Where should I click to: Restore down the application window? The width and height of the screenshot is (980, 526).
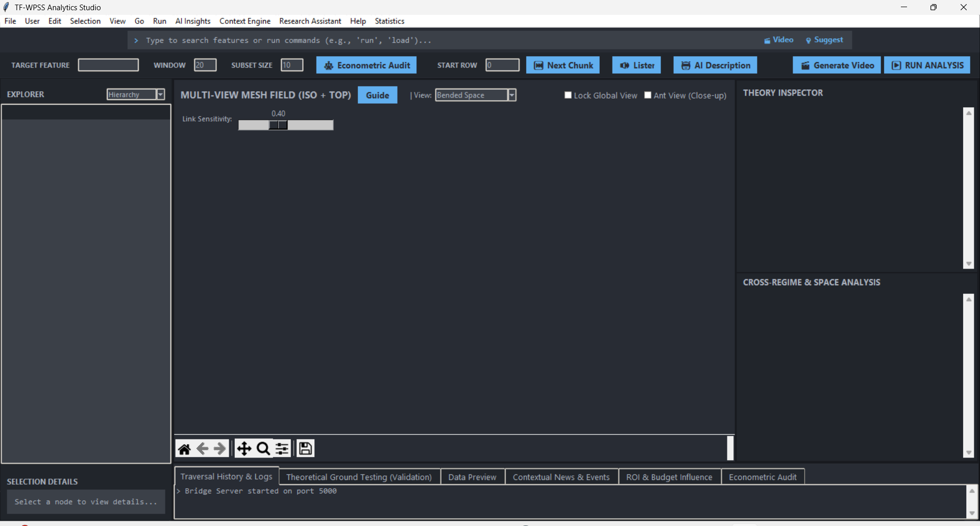coord(934,7)
